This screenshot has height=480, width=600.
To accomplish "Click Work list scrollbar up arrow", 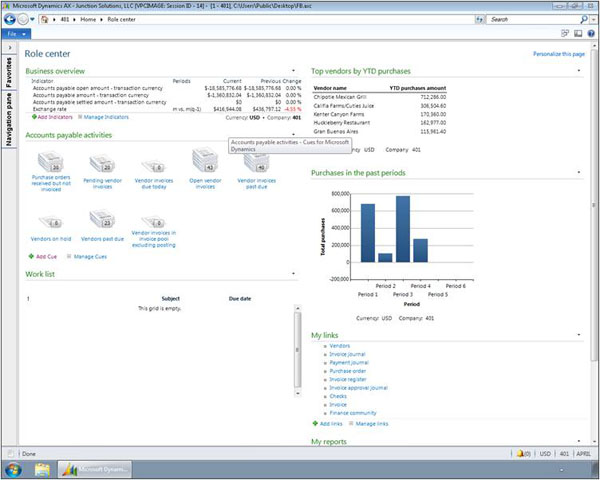I will pos(298,308).
